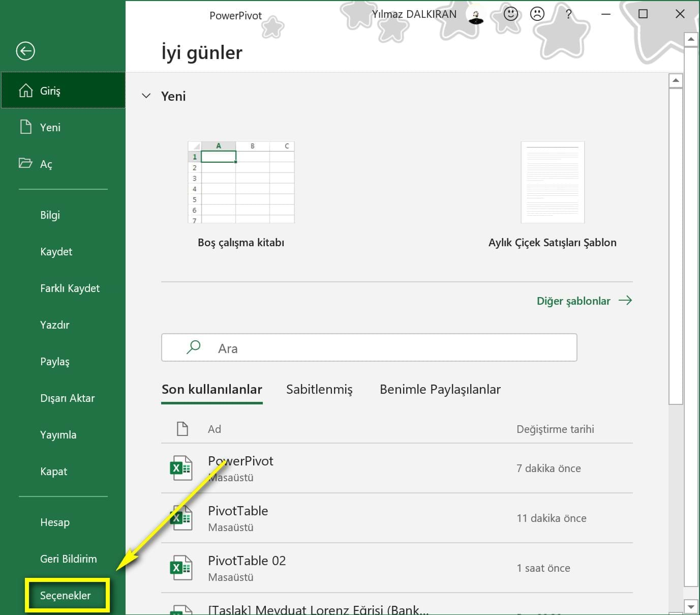Viewport: 700px width, 615px height.
Task: Click the 7 dakika önce timestamp
Action: [x=549, y=468]
